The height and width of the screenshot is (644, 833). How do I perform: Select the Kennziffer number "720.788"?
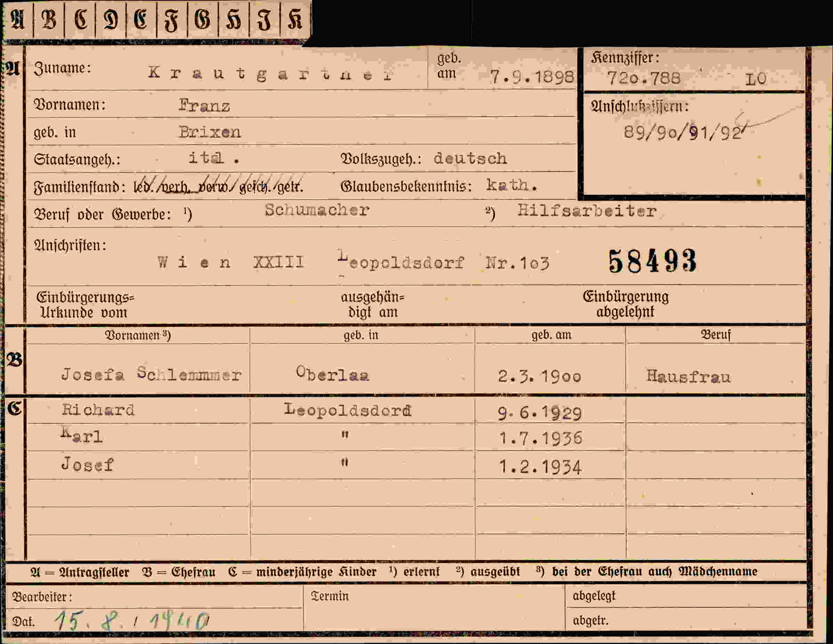pyautogui.click(x=644, y=79)
